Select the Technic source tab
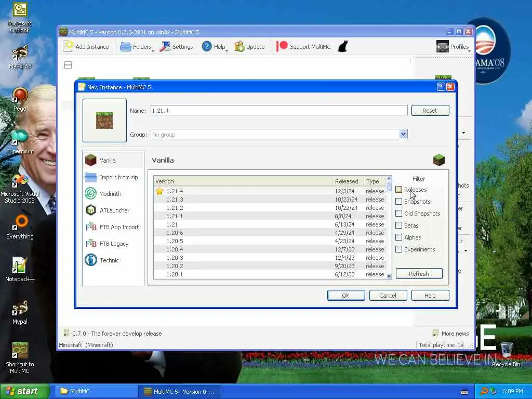532x399 pixels. point(113,260)
